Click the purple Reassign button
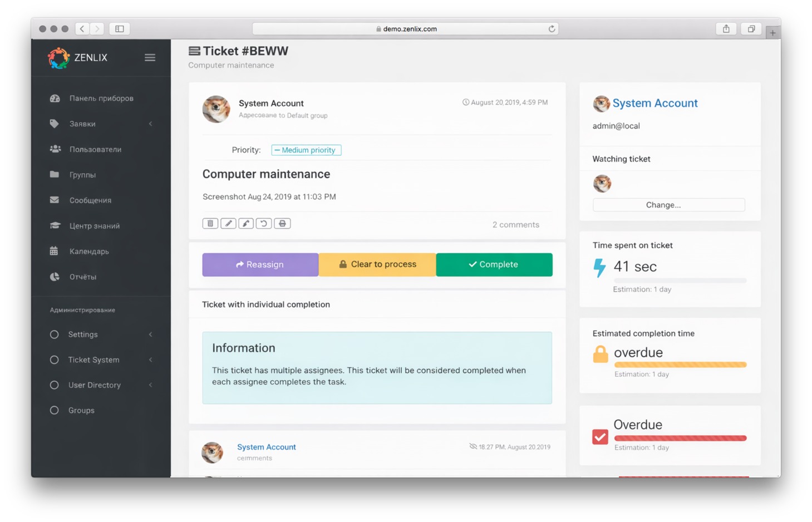 (260, 265)
